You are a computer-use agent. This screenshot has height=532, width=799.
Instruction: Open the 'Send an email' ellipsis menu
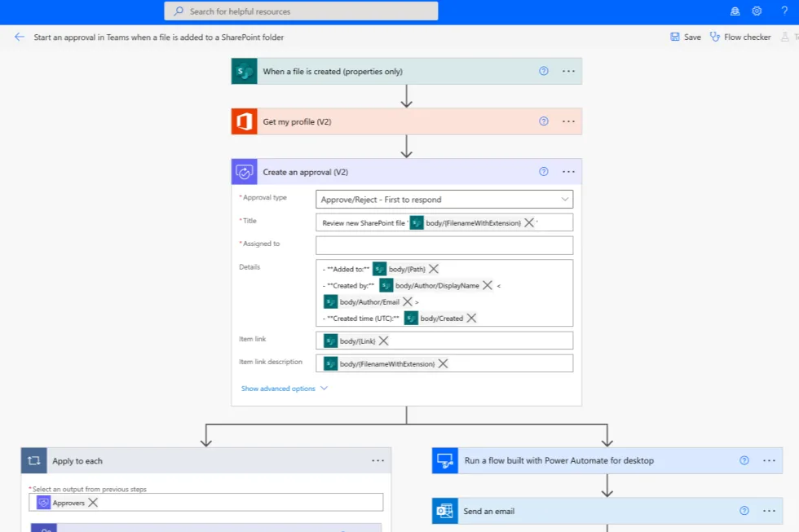(769, 511)
